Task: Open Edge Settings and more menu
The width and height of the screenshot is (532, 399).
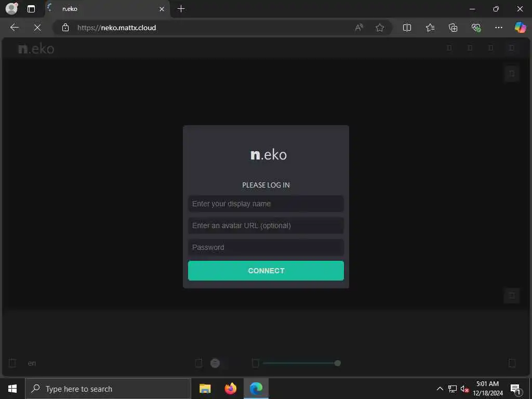Action: point(498,28)
